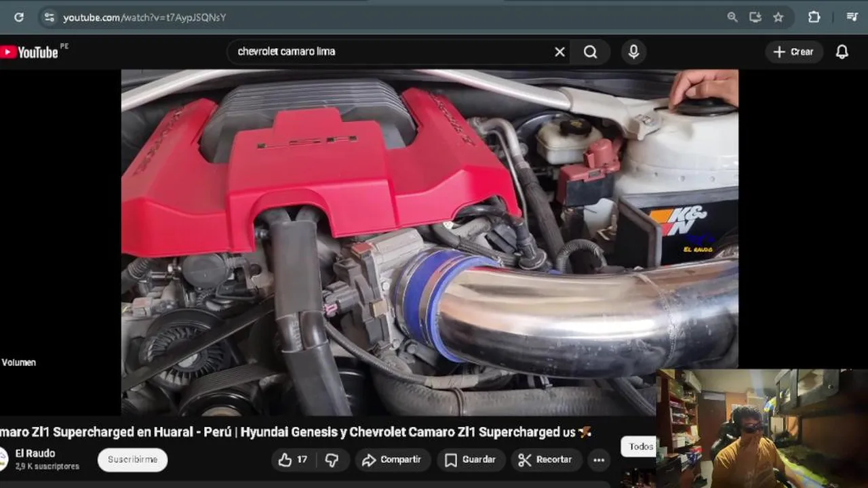Open site information icon in address bar
Image resolution: width=868 pixels, height=488 pixels.
[x=49, y=18]
